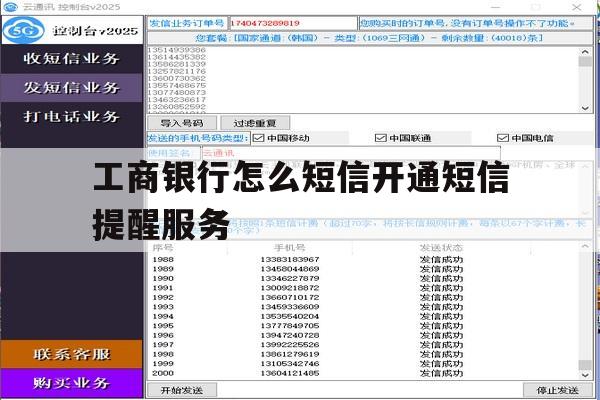Click 发信成功 status for row 1999
Image resolution: width=600 pixels, height=400 pixels.
[441, 364]
